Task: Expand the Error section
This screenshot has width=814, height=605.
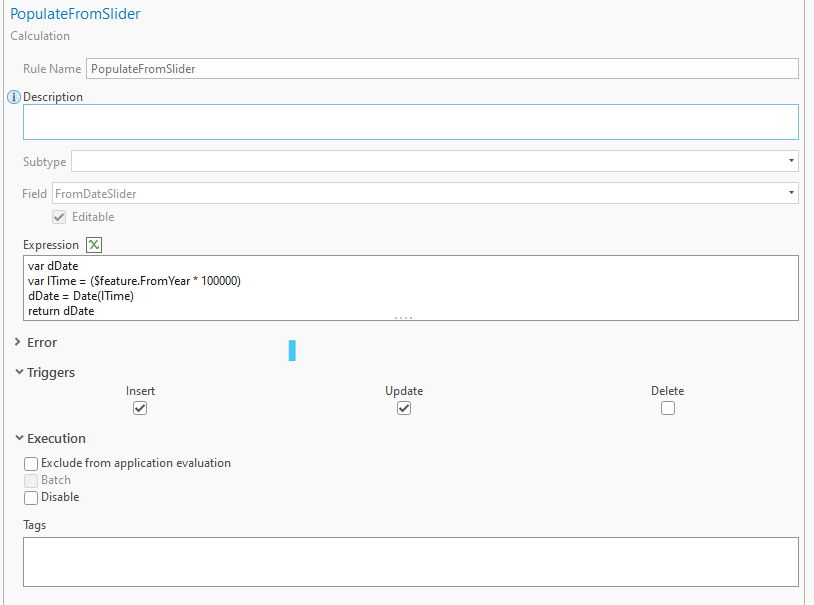Action: 18,341
